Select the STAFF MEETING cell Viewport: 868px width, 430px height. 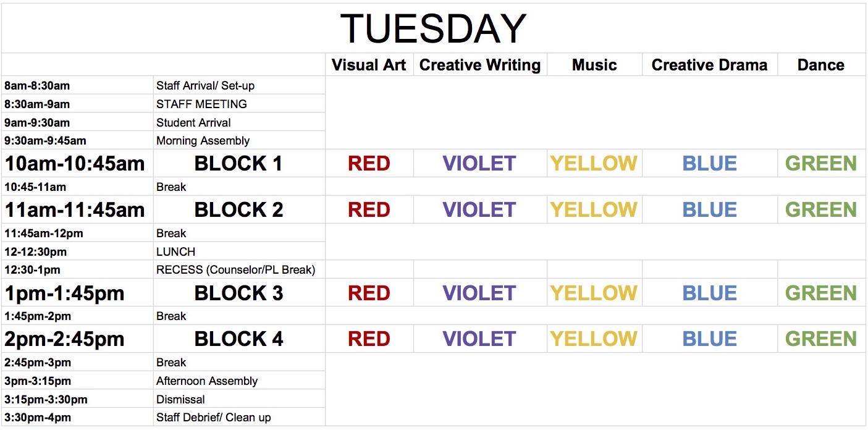pos(202,104)
